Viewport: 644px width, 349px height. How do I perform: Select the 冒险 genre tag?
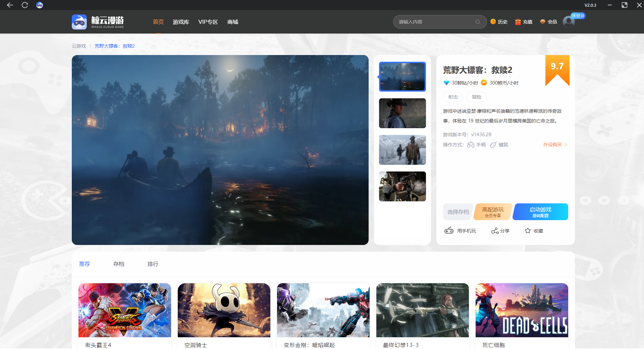pos(477,97)
